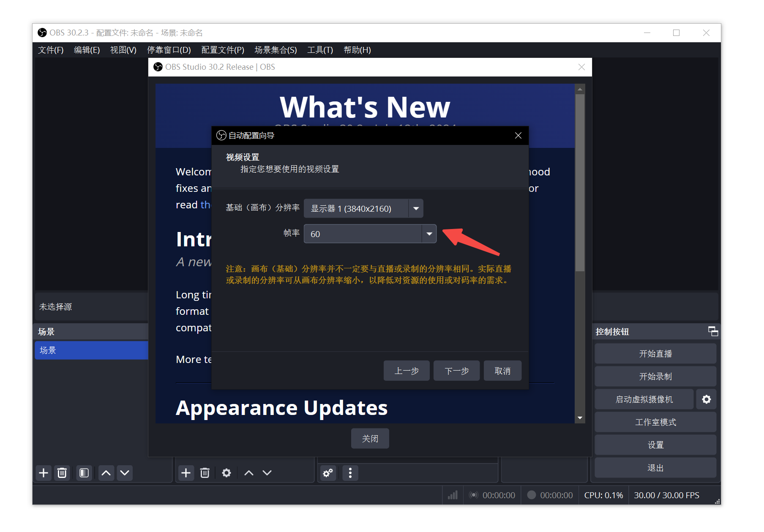Click the 场景 panel header
The image size is (764, 532).
pyautogui.click(x=91, y=332)
